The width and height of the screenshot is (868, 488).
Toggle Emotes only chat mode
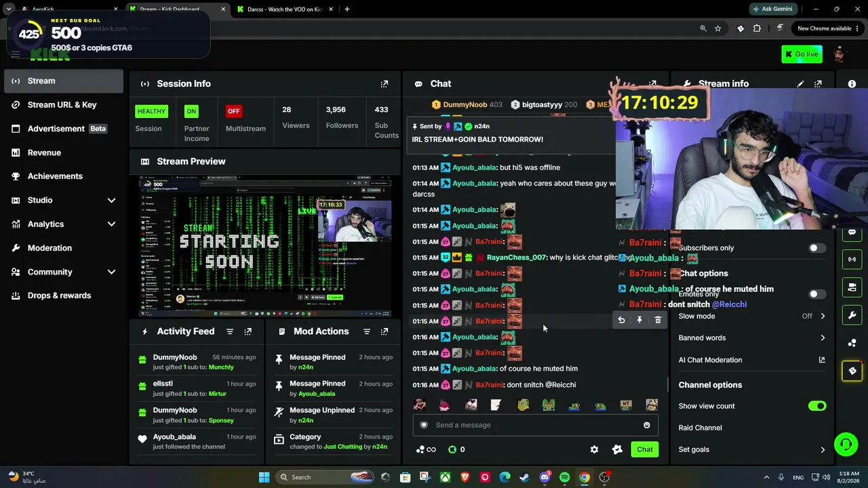(817, 294)
